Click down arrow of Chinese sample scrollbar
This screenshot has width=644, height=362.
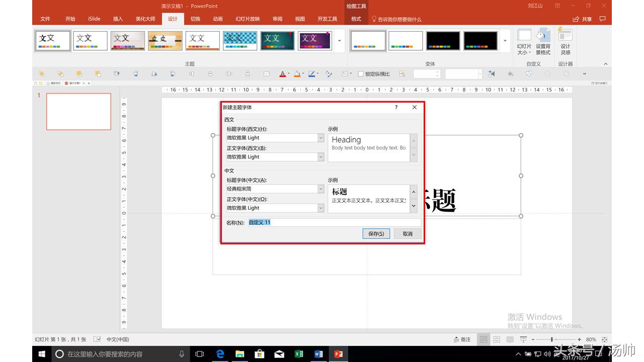tap(414, 205)
